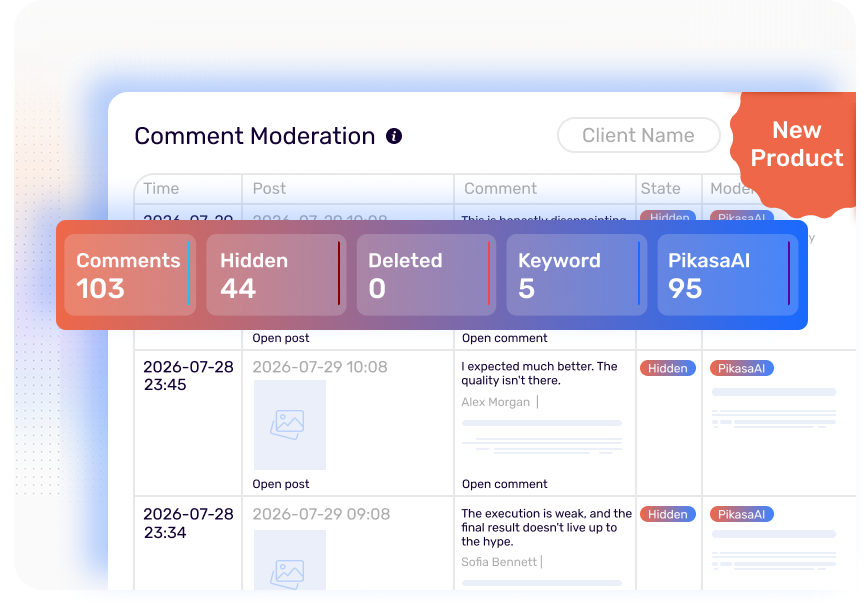Viewport: 868px width, 608px height.
Task: Click the Post column header
Action: click(269, 189)
